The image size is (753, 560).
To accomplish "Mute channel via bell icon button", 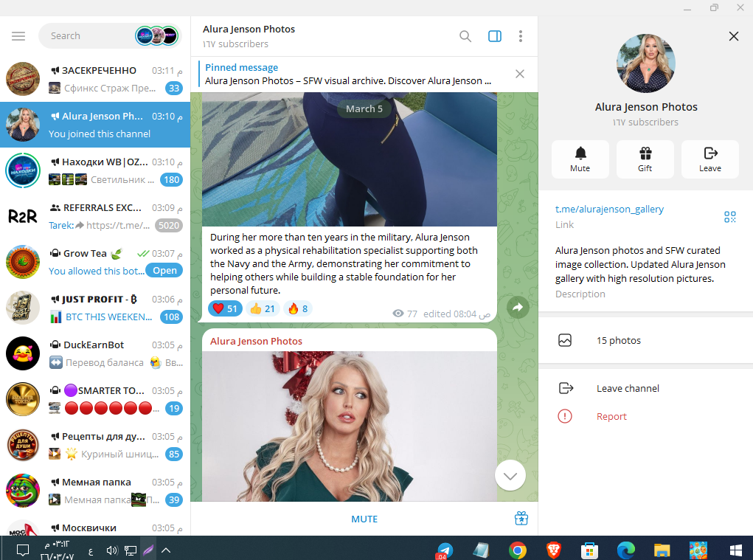I will (x=580, y=159).
